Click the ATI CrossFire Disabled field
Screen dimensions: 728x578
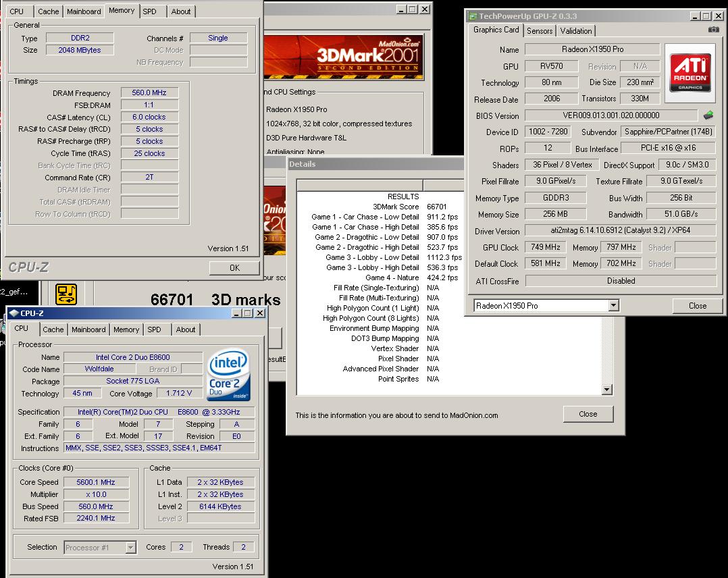point(621,281)
